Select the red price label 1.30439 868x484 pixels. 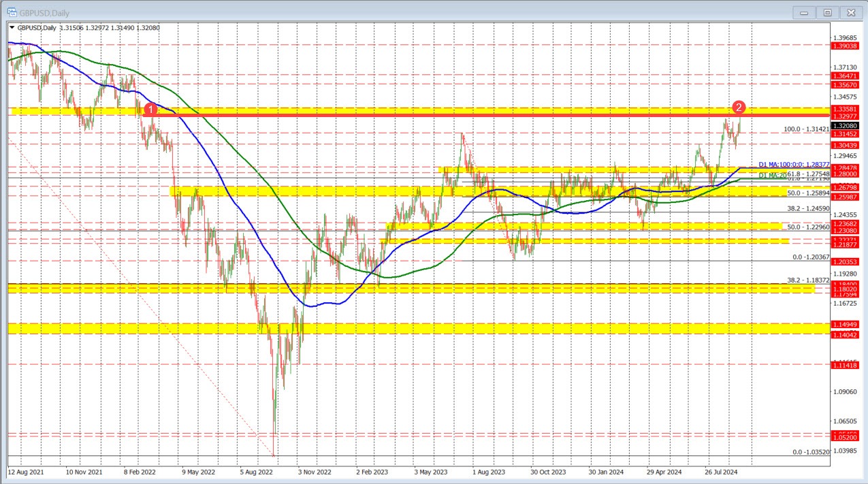[844, 145]
